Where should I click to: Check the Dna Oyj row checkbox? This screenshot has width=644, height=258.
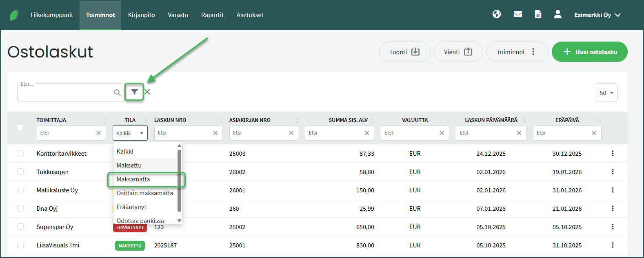pos(20,208)
